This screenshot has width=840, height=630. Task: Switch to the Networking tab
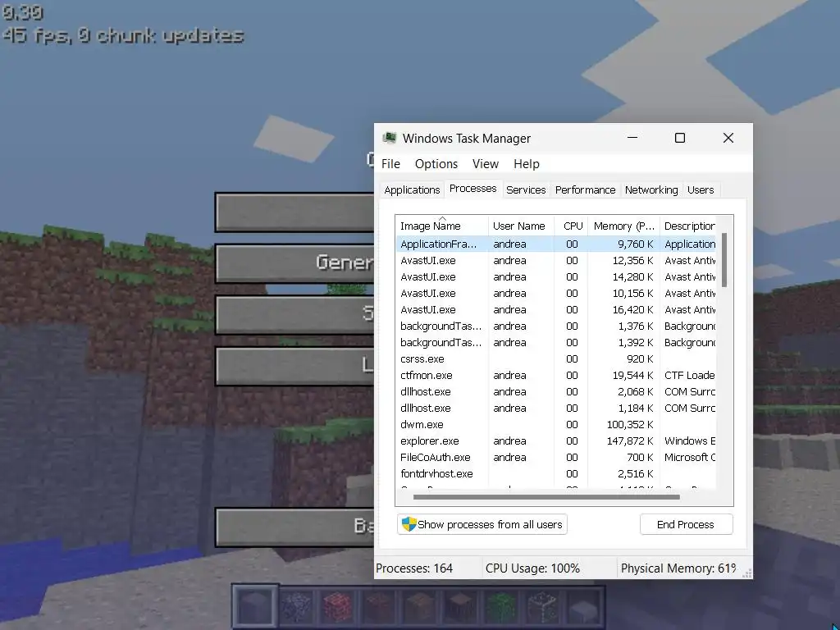pyautogui.click(x=651, y=190)
